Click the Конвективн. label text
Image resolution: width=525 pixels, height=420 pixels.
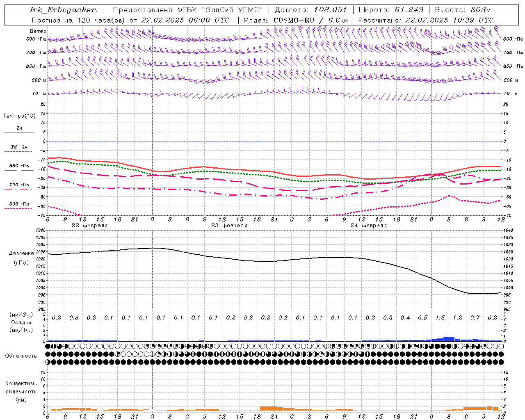pos(21,383)
